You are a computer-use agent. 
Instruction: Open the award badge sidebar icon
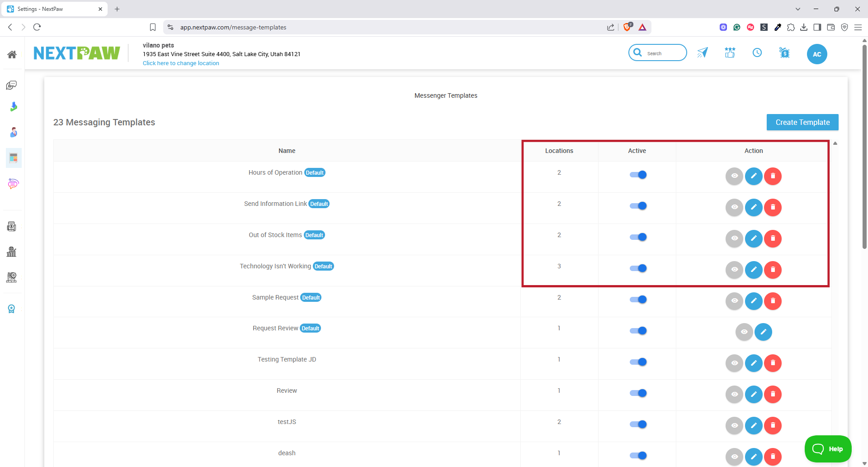pyautogui.click(x=12, y=309)
